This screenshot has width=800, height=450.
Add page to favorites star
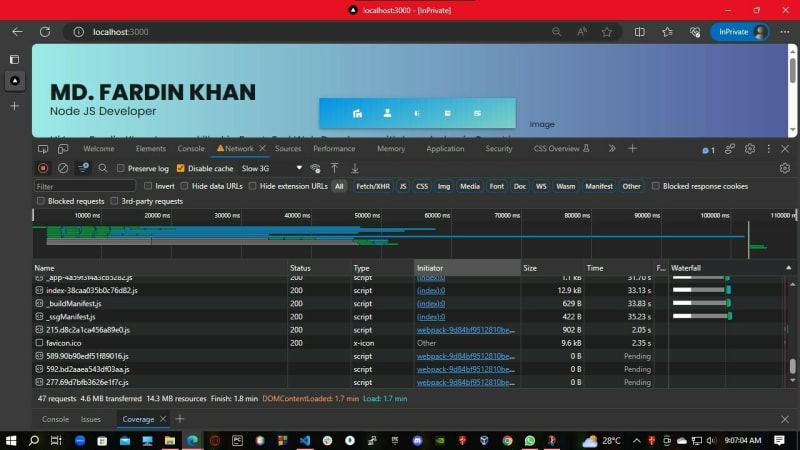point(607,32)
